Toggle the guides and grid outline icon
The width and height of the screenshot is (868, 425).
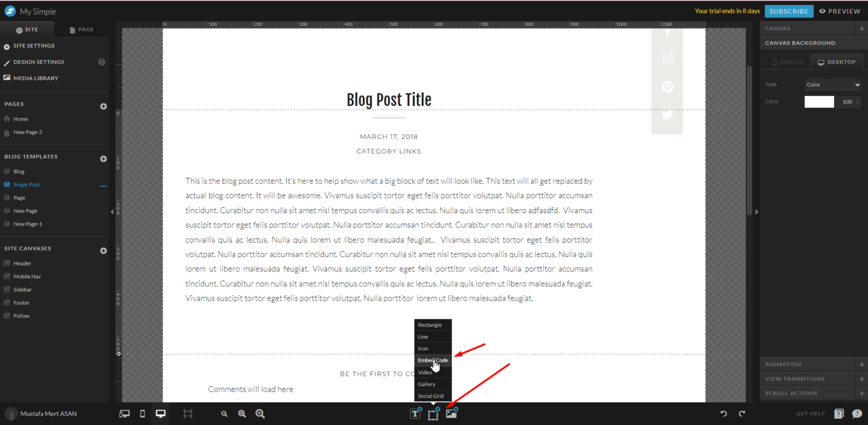(x=188, y=414)
